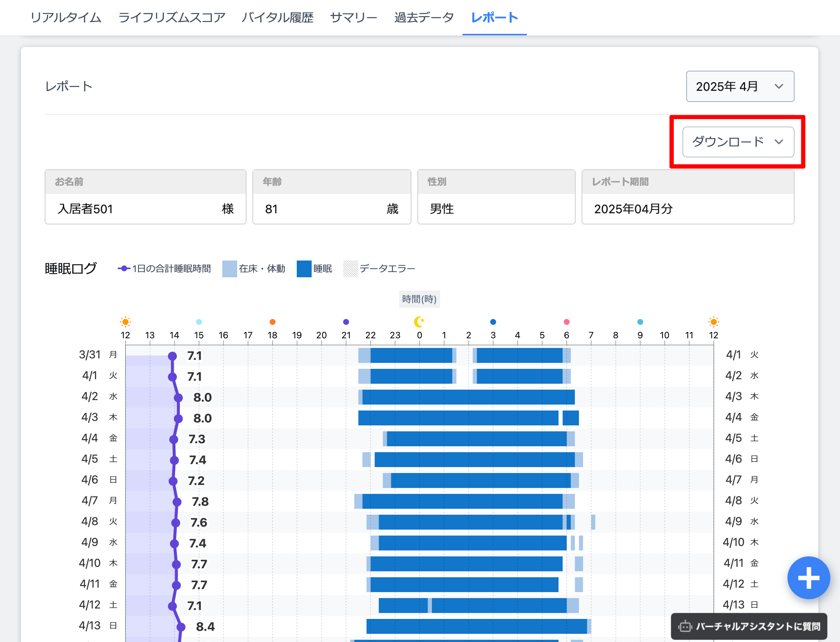840x642 pixels.
Task: Toggle the 睡眠 legend swatch
Action: pyautogui.click(x=304, y=269)
